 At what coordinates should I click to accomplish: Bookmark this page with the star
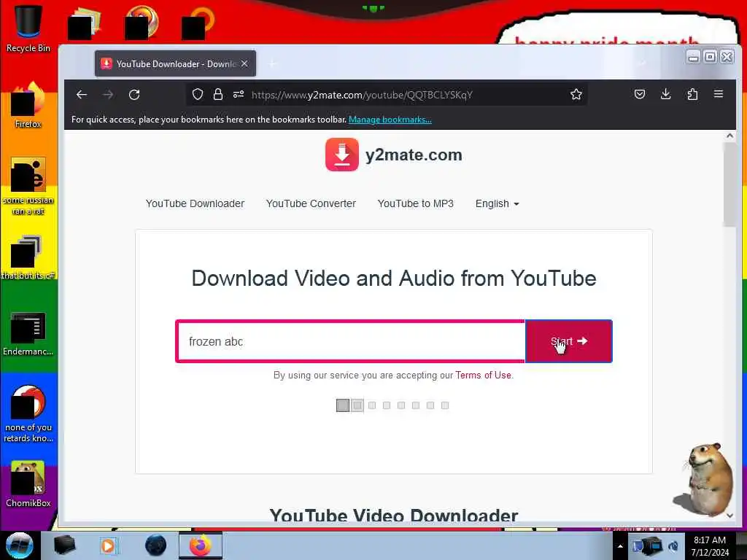(576, 94)
